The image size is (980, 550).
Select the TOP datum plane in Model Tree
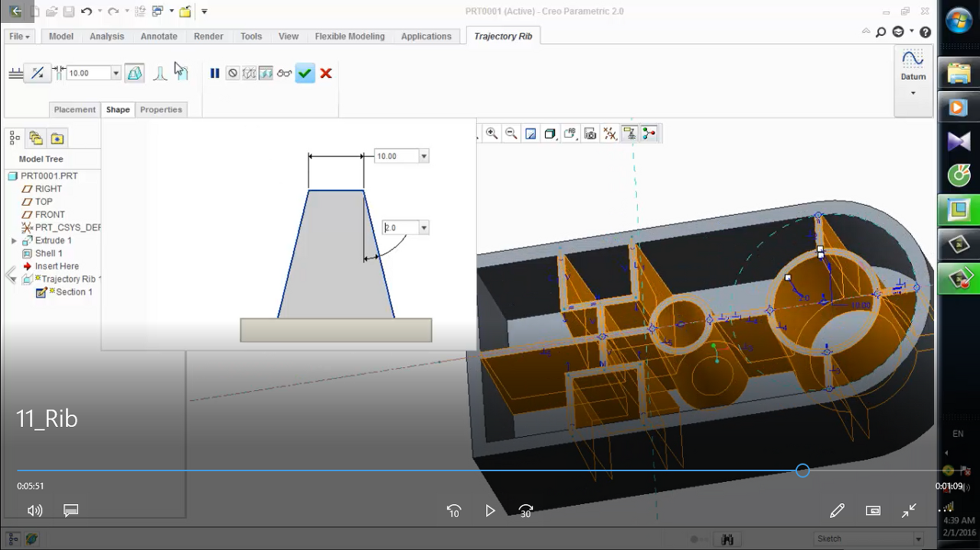click(44, 202)
